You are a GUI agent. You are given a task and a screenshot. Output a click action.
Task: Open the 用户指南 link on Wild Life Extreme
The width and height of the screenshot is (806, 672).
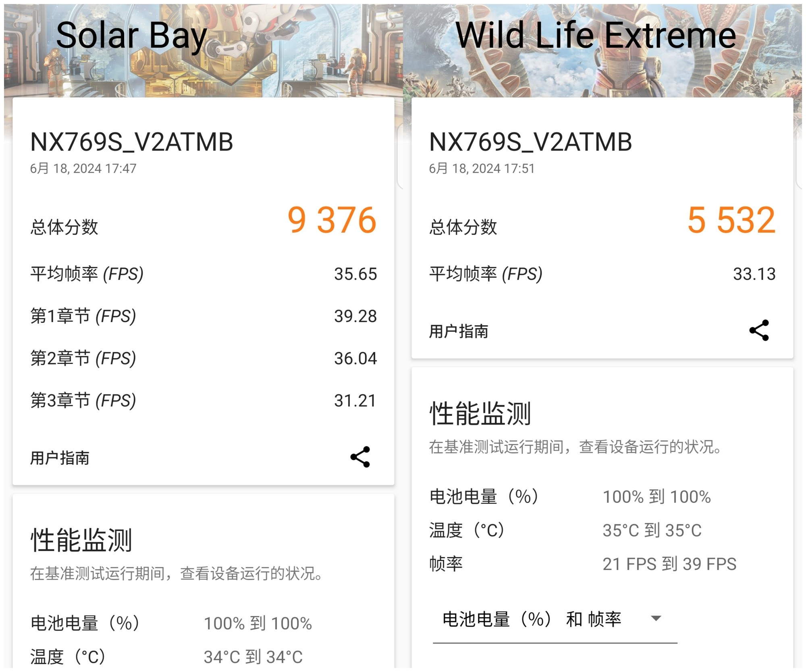click(x=458, y=332)
